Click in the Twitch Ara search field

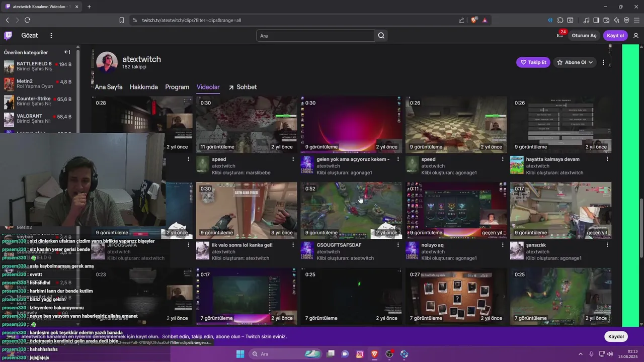[x=315, y=36]
